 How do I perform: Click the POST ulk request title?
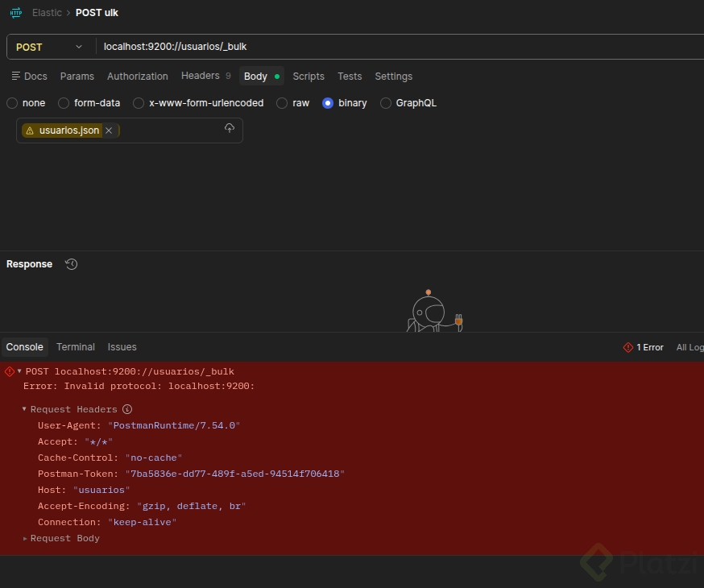(97, 13)
